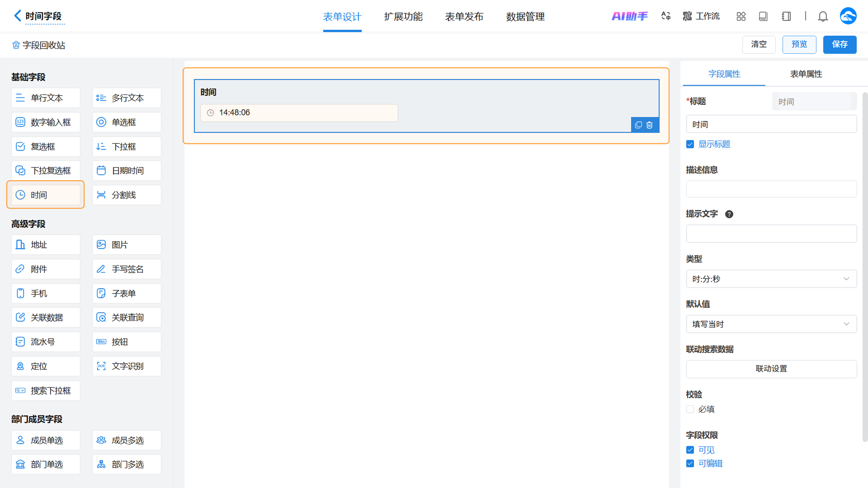Screen dimensions: 868x488
Task: Click the 提示文字 input field
Action: point(771,234)
